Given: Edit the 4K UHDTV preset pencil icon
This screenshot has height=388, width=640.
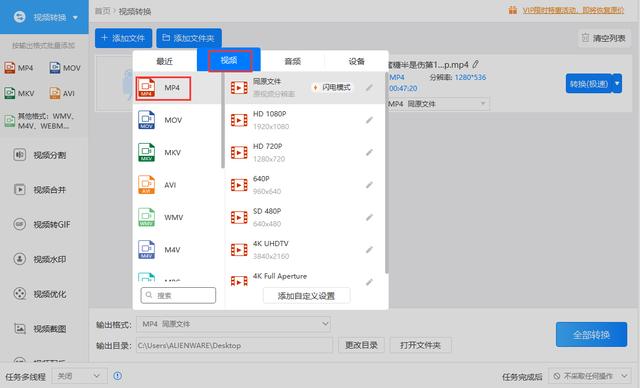Looking at the screenshot, I should tap(369, 250).
